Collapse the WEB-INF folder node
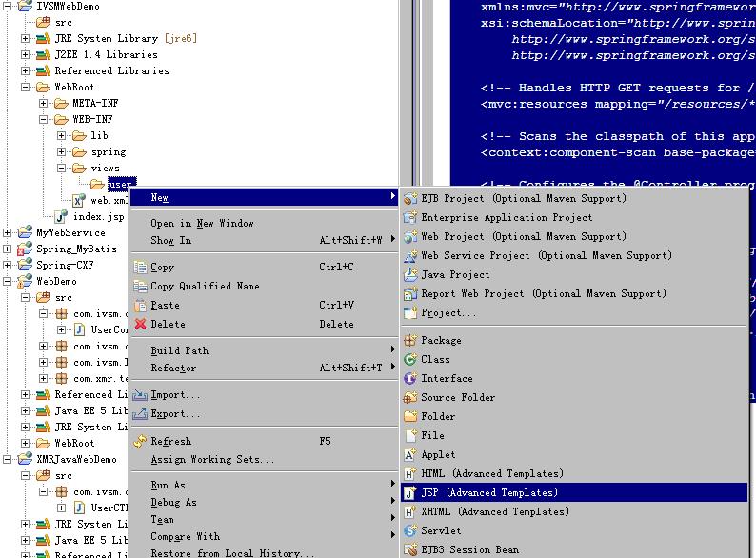This screenshot has width=756, height=558. [44, 119]
